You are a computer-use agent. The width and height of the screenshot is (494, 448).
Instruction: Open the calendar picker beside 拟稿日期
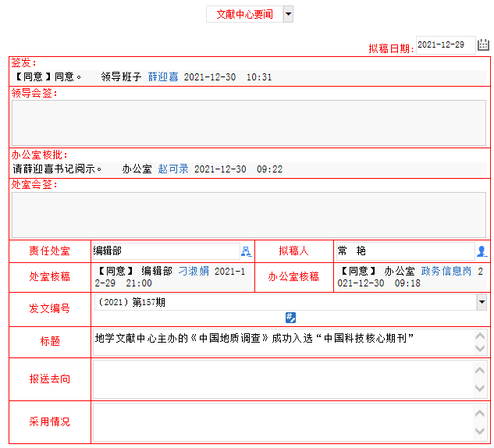[x=484, y=45]
